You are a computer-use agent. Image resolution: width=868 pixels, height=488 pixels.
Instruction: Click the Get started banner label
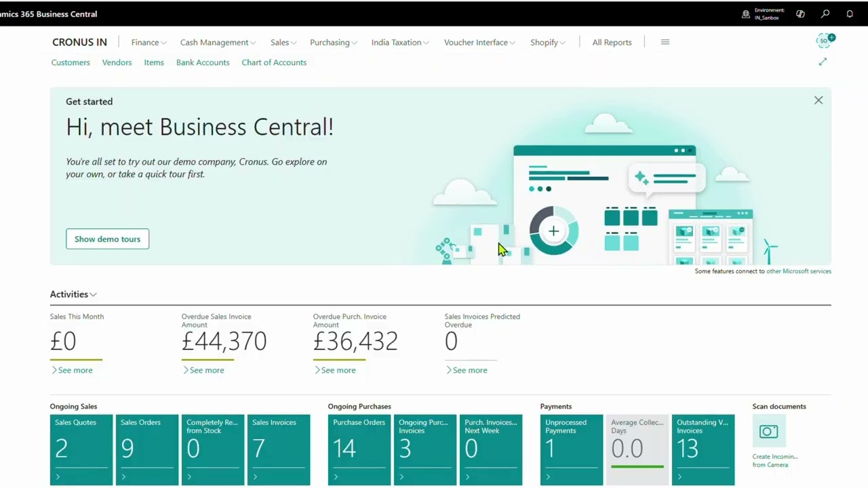point(89,102)
